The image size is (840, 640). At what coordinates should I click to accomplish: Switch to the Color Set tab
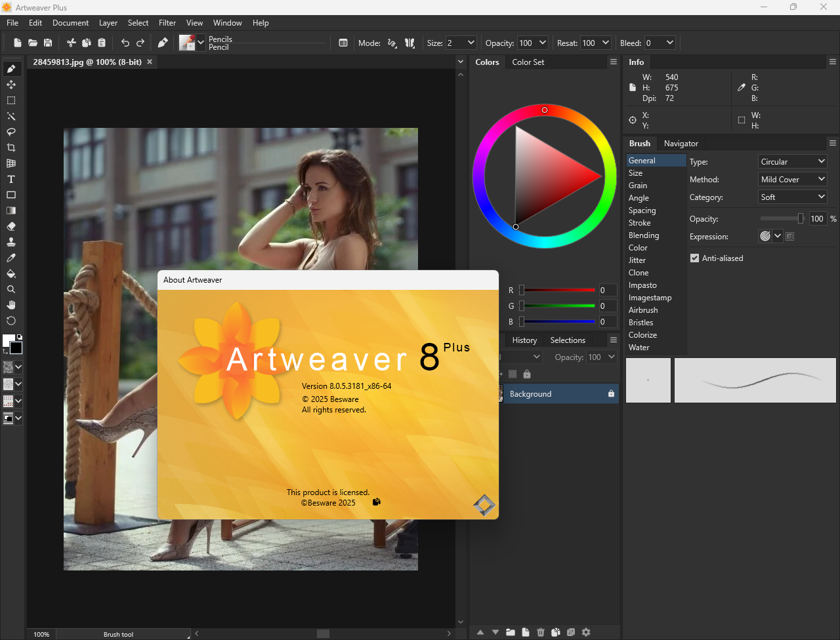528,62
